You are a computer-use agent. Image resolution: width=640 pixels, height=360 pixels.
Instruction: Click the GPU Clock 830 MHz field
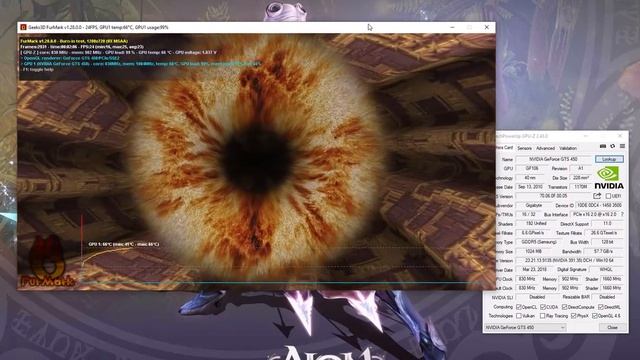[527, 279]
